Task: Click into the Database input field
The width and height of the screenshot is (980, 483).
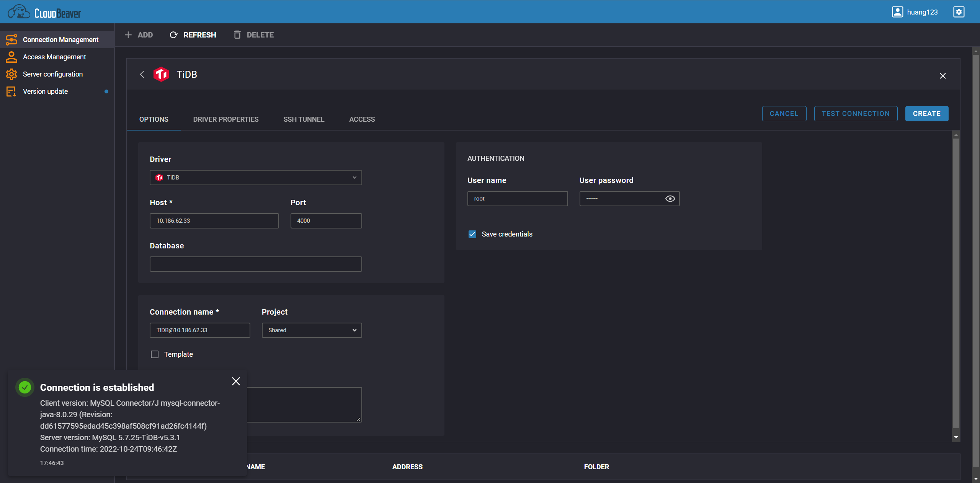Action: [x=256, y=264]
